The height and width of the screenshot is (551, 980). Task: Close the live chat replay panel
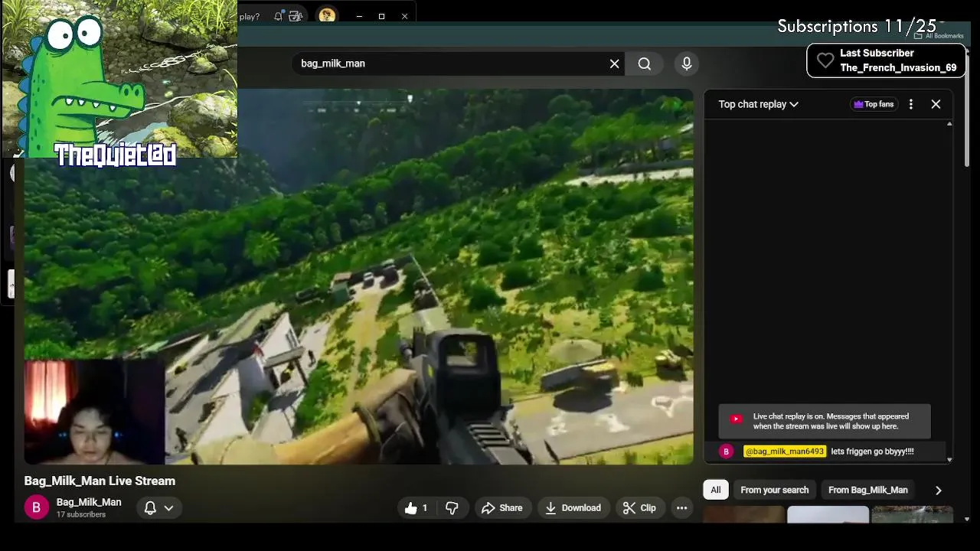tap(936, 104)
